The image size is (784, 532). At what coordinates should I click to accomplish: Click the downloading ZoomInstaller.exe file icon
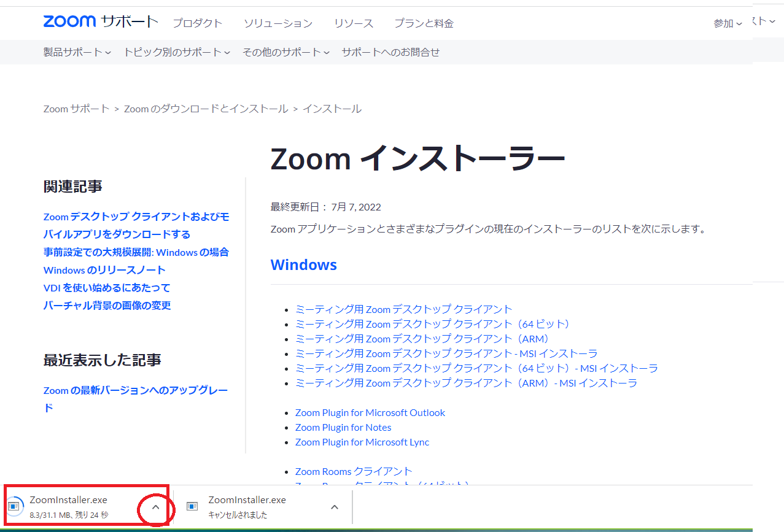(14, 506)
